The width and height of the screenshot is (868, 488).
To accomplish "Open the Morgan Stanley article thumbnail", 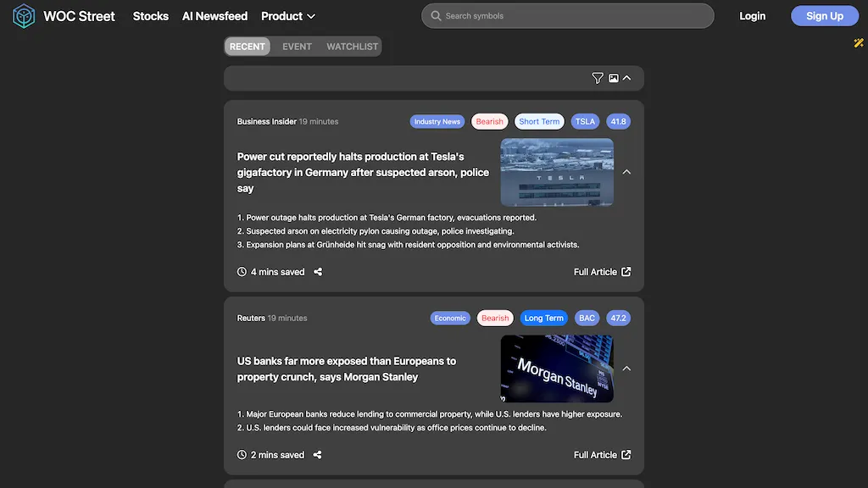I will 557,369.
